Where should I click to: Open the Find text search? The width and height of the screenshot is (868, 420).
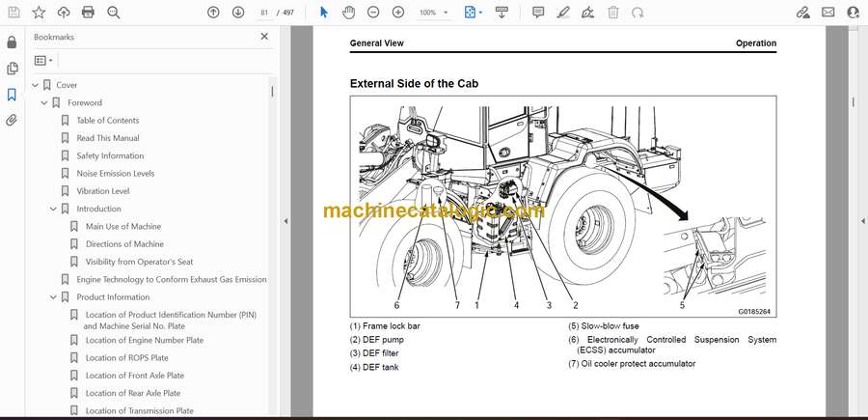coord(114,13)
